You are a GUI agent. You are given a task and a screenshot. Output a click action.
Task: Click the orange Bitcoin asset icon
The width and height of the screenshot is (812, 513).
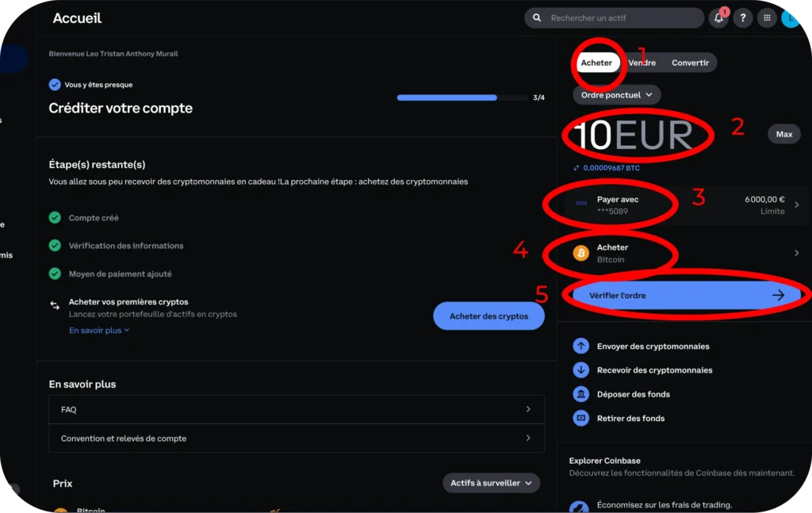tap(581, 253)
